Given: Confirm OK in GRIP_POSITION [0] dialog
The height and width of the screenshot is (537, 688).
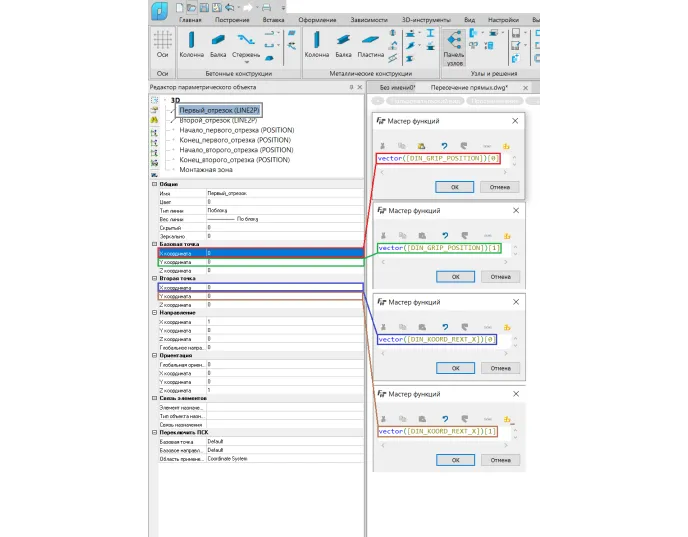Looking at the screenshot, I should tap(455, 187).
